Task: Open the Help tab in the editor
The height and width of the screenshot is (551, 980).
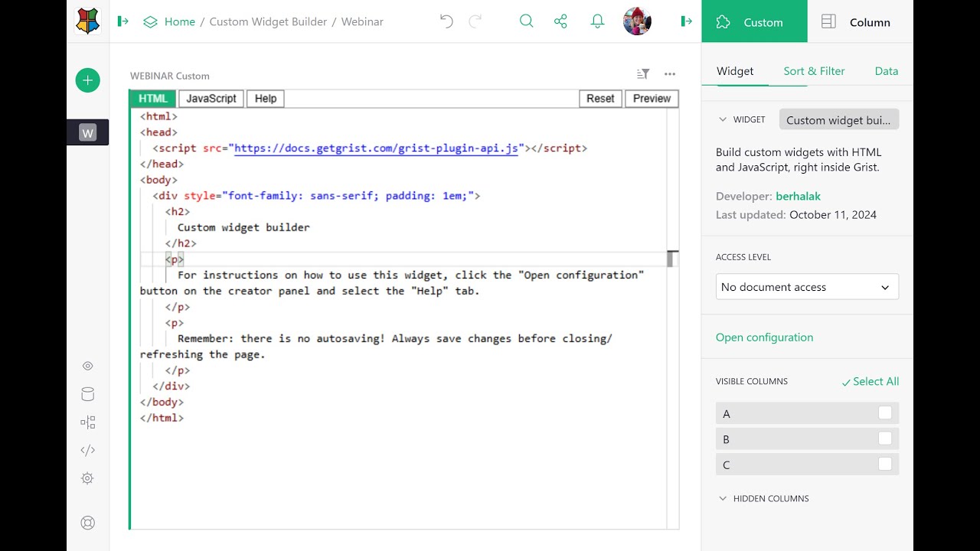Action: pyautogui.click(x=266, y=99)
